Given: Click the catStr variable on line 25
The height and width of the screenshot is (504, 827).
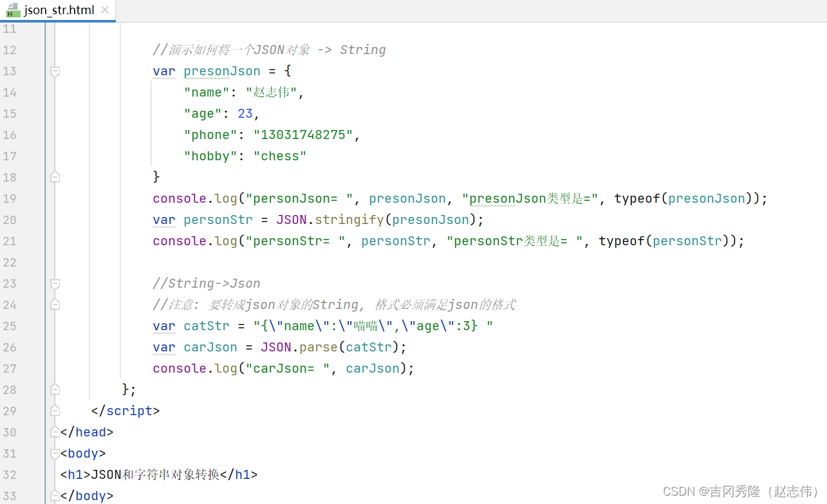Looking at the screenshot, I should click(207, 326).
